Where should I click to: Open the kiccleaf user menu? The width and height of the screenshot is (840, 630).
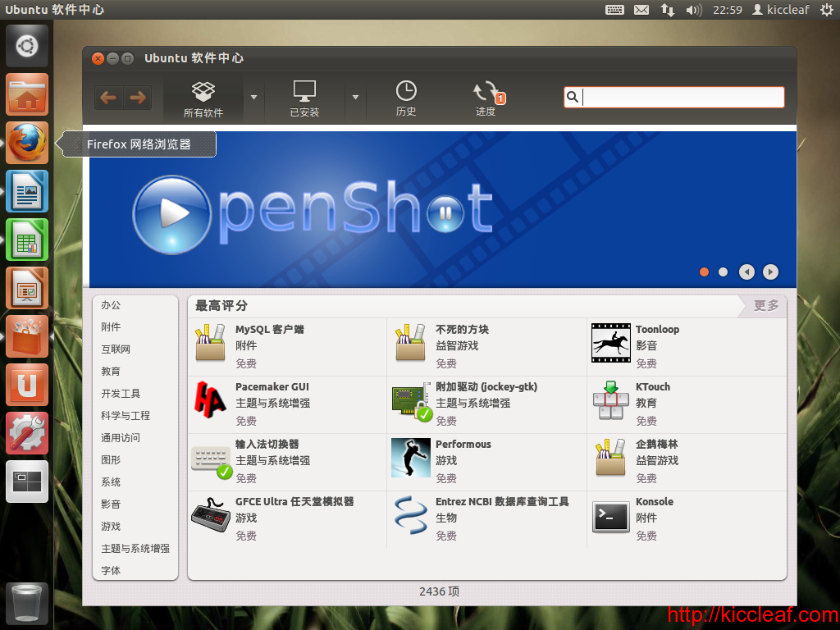[781, 10]
